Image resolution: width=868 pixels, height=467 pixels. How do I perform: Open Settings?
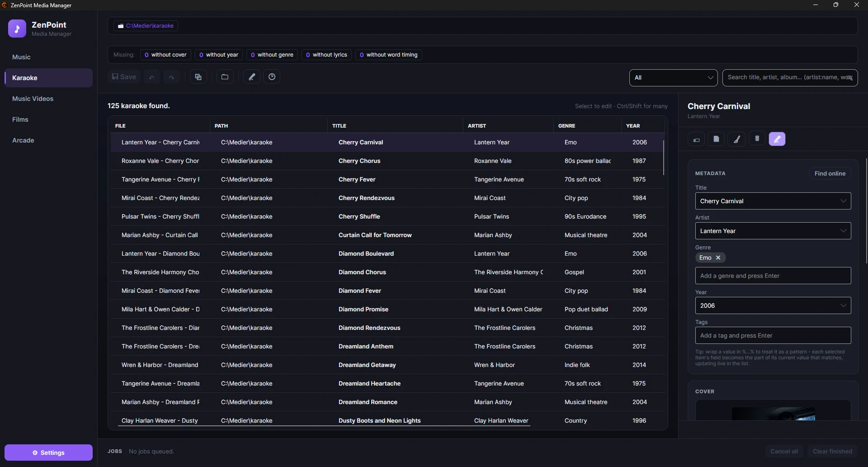[x=48, y=453]
